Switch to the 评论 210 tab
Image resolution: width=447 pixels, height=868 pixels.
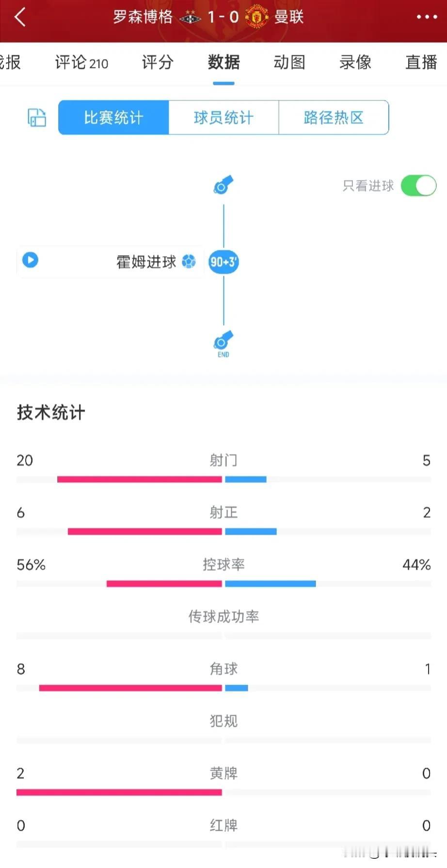81,63
